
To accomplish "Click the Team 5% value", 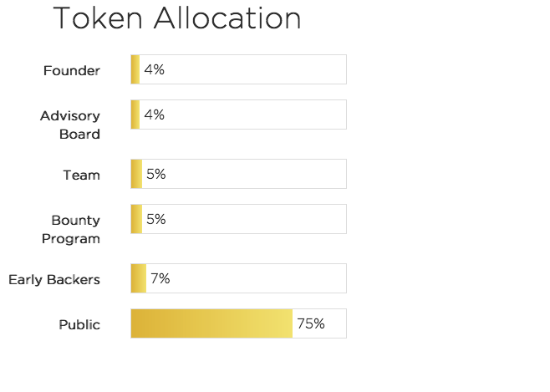I will coord(155,174).
